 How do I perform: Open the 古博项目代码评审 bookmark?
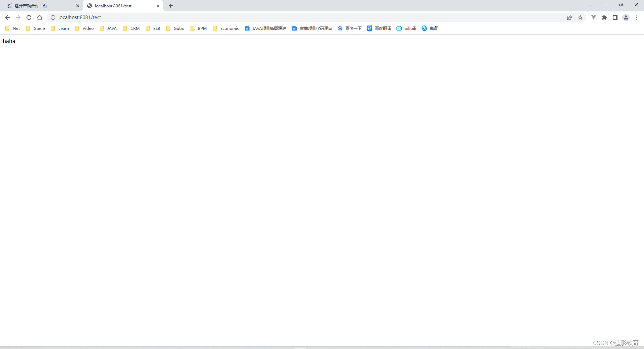click(x=312, y=28)
